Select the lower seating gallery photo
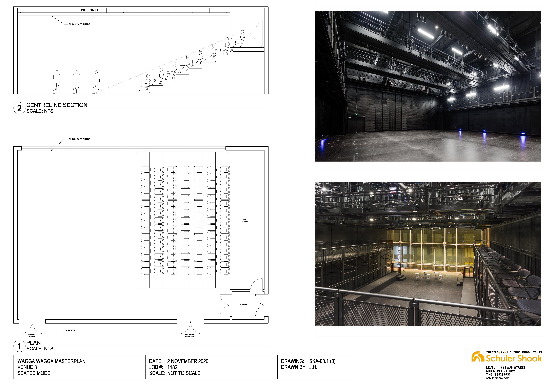Screen dimensions: 555x392 [x=428, y=254]
